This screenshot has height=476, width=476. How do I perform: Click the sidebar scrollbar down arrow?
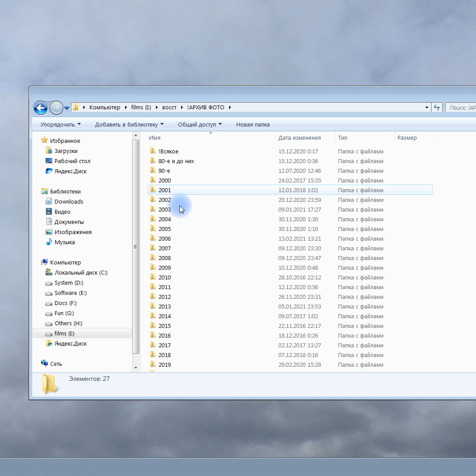136,368
